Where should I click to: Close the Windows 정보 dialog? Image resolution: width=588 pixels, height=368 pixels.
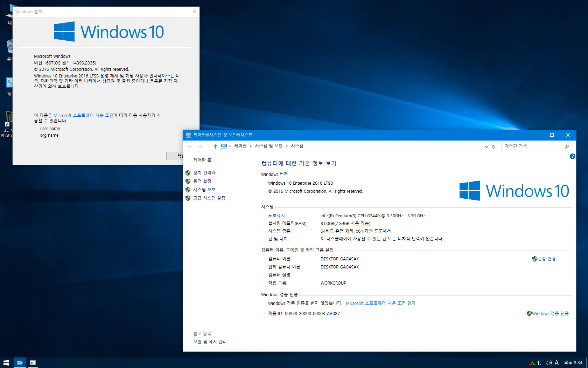click(x=194, y=12)
